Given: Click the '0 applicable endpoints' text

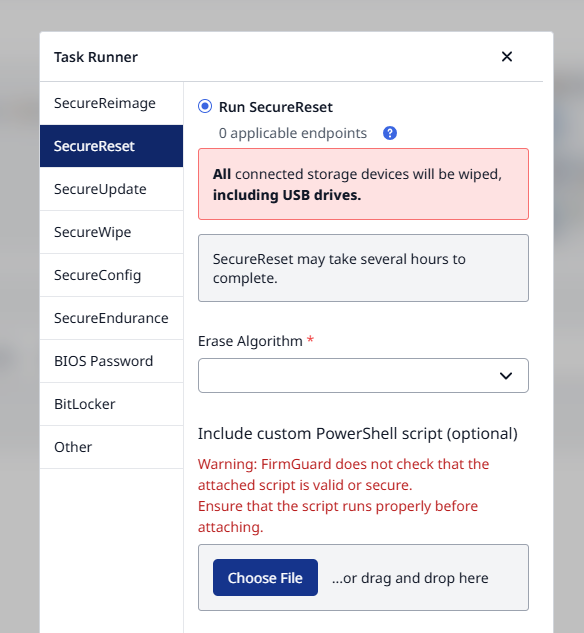Looking at the screenshot, I should click(x=293, y=133).
